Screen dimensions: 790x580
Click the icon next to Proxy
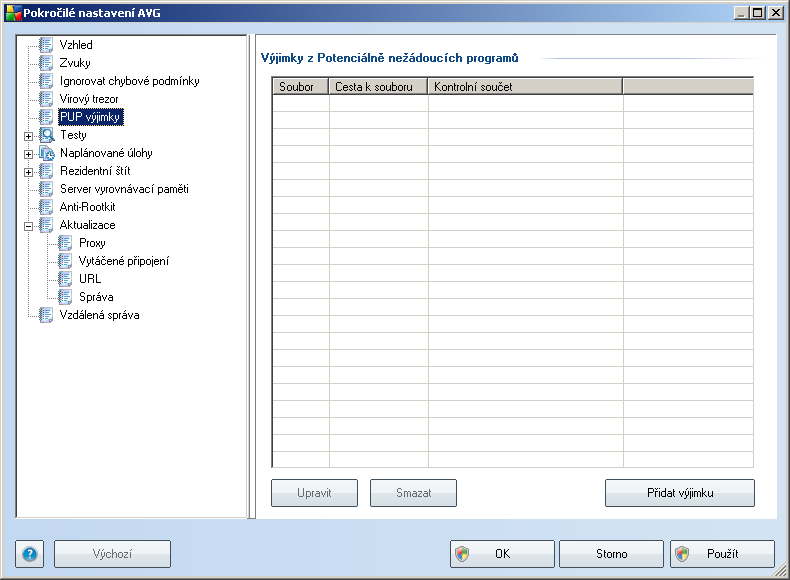(65, 243)
